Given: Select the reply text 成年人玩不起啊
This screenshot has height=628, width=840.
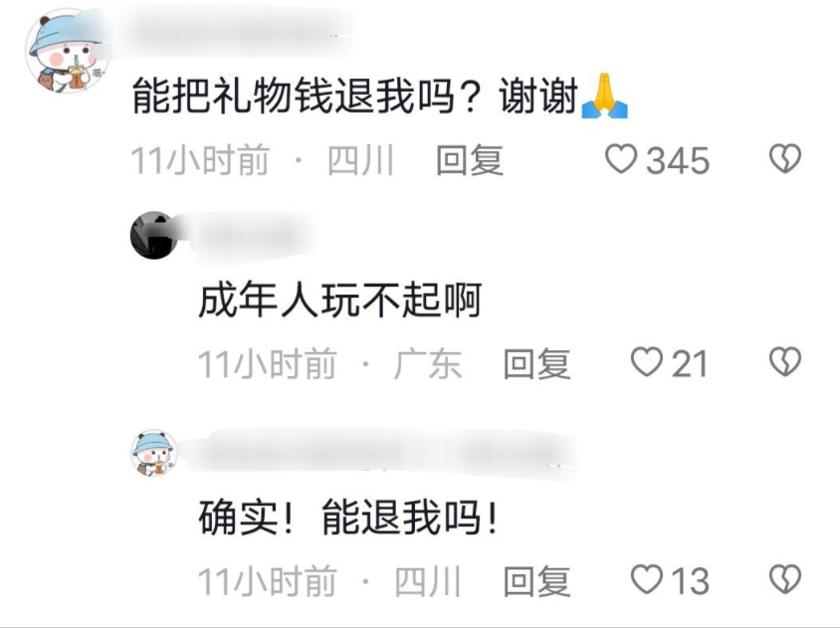Looking at the screenshot, I should click(339, 300).
